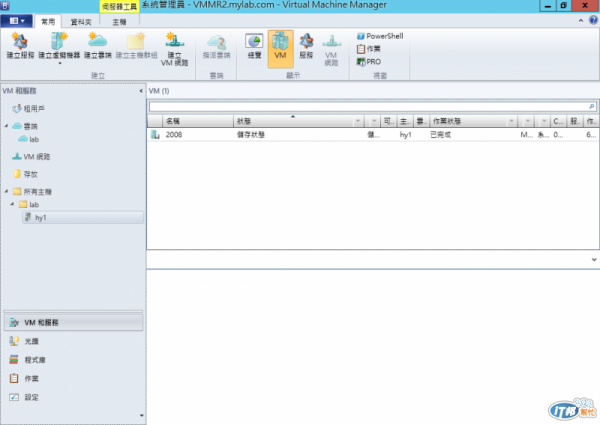600x425 pixels.
Task: Collapse the ribbon with the up chevron
Action: point(581,21)
